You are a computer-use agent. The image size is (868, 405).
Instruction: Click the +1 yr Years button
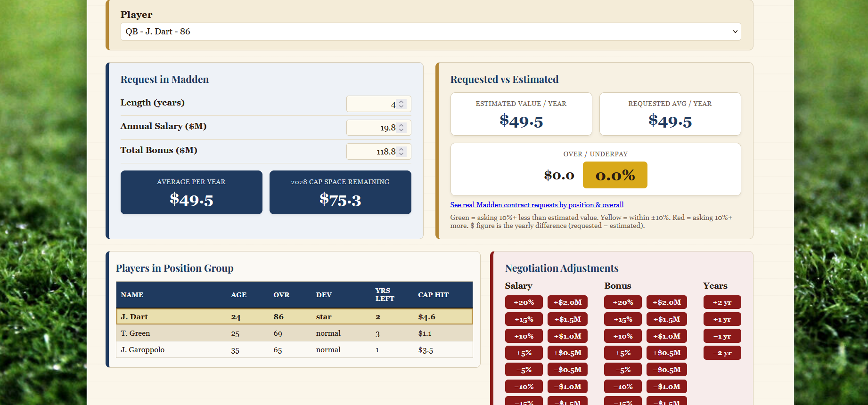pos(722,319)
